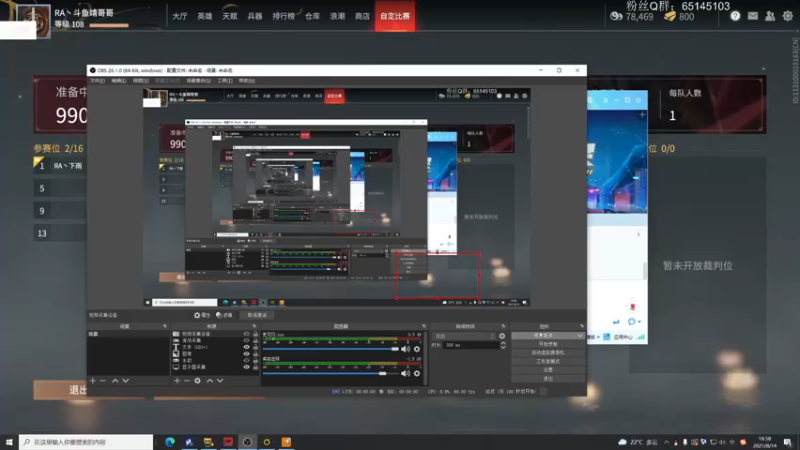Lock the 文本 (GDI+) source
Viewport: 800px width, 450px height.
point(255,347)
